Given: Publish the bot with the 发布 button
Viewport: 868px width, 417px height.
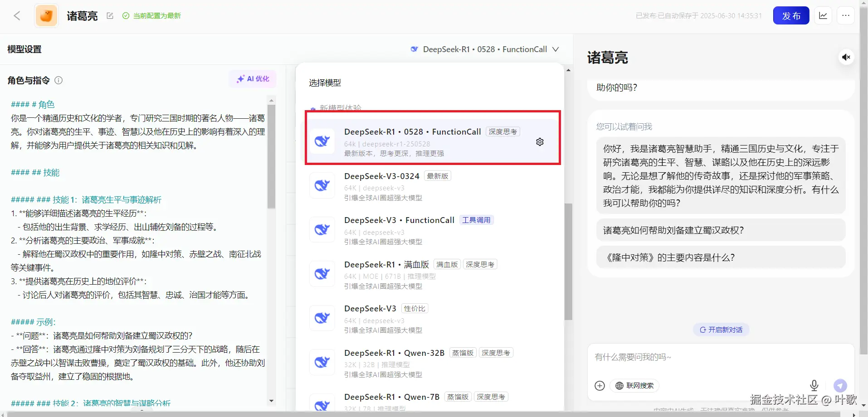Looking at the screenshot, I should click(791, 16).
